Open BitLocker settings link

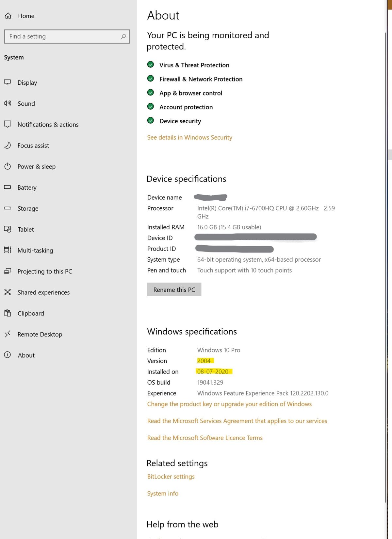[171, 477]
